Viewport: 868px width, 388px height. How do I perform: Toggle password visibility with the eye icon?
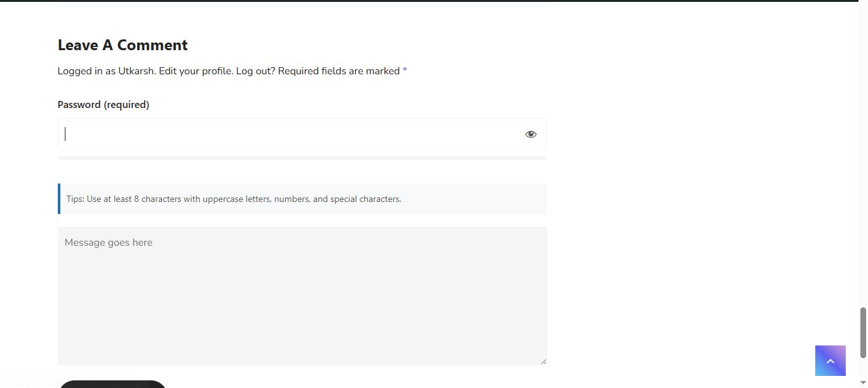click(531, 134)
